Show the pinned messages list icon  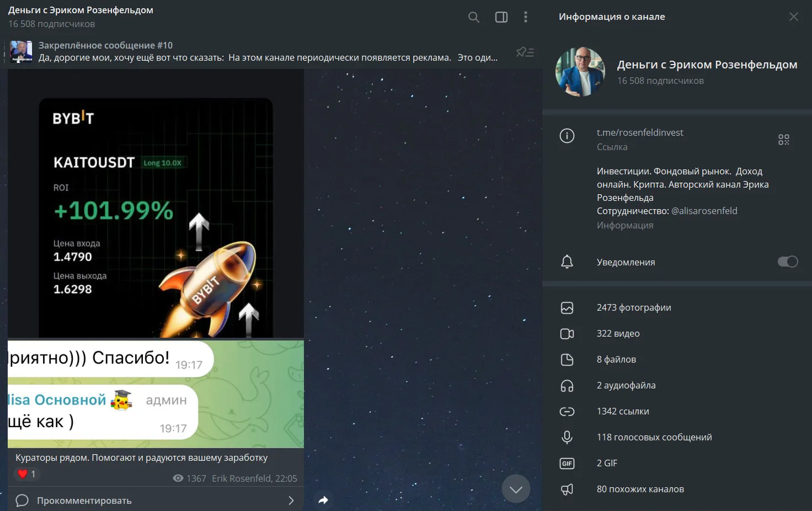coord(525,52)
